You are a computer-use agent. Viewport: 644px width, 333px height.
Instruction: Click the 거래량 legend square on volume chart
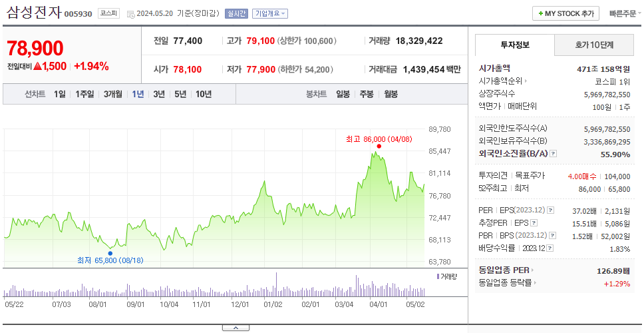click(x=438, y=276)
